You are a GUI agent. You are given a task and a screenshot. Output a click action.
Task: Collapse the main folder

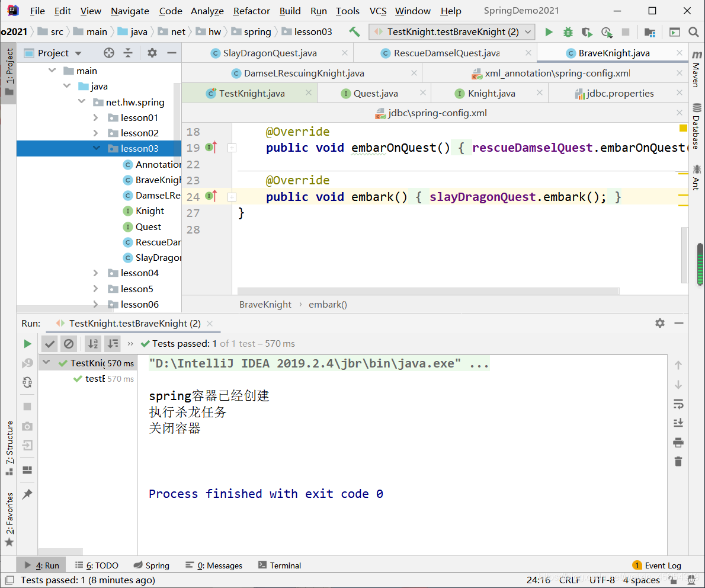(x=52, y=71)
